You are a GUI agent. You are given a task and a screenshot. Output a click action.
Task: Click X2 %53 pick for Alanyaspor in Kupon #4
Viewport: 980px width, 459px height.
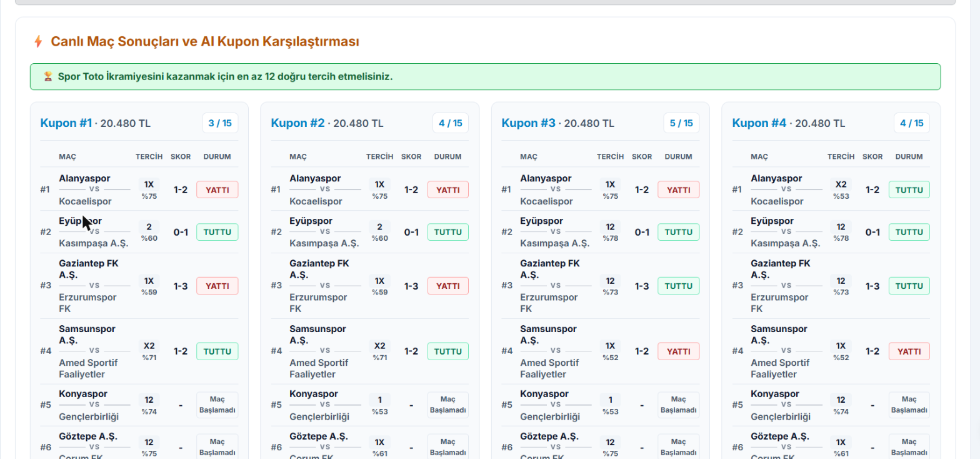841,189
